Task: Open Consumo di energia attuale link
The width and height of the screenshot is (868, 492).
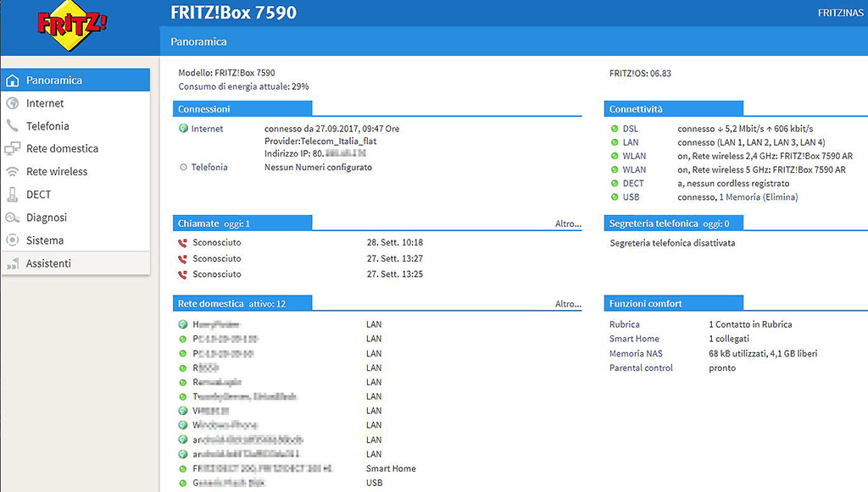Action: [x=243, y=86]
